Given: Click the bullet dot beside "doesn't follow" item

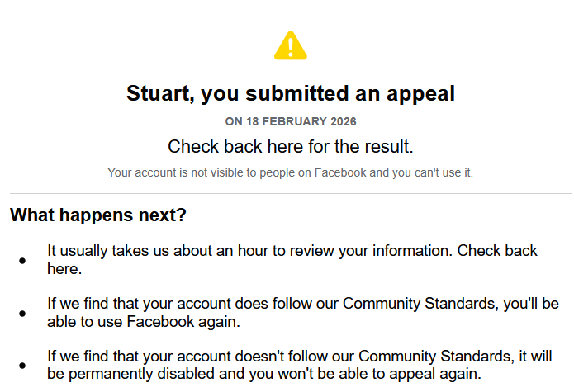Looking at the screenshot, I should tap(22, 366).
